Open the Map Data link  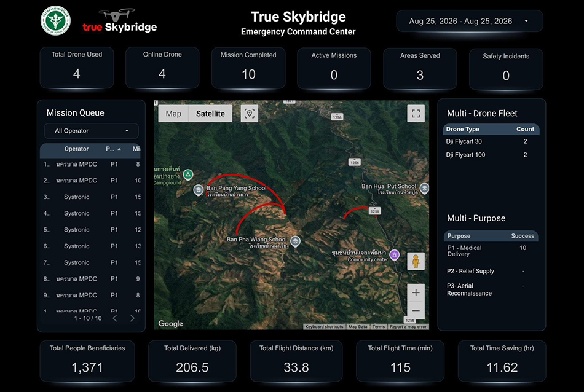[x=358, y=327]
